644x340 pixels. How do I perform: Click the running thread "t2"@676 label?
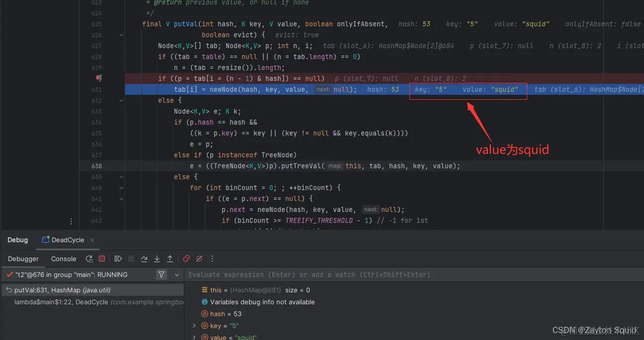71,274
